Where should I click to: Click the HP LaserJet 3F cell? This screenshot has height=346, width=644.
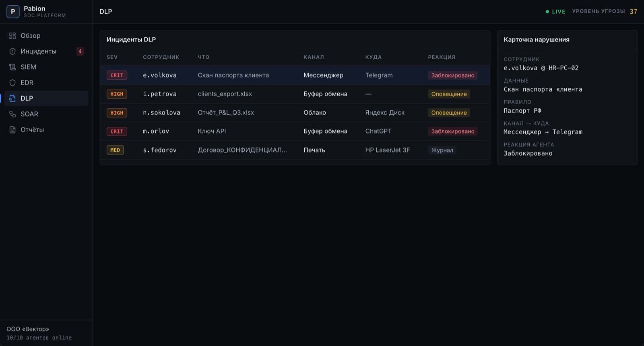point(388,150)
